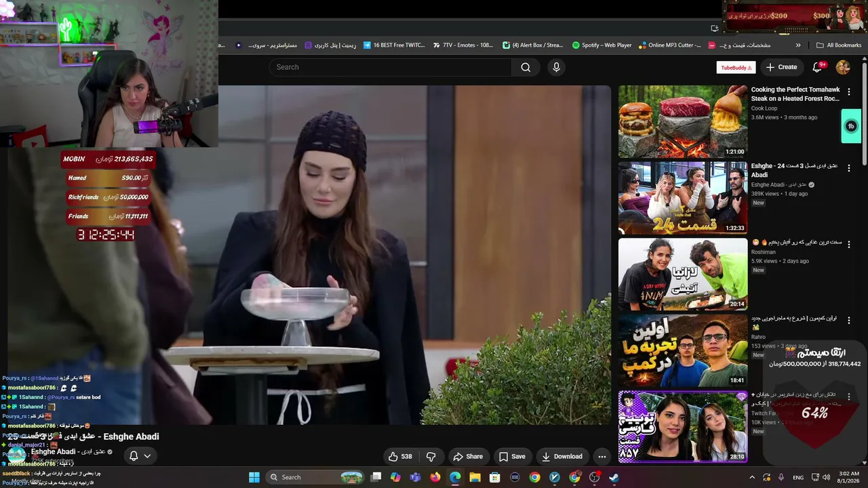The image size is (868, 488).
Task: Open Microsoft Teams from the taskbar
Action: (x=416, y=477)
